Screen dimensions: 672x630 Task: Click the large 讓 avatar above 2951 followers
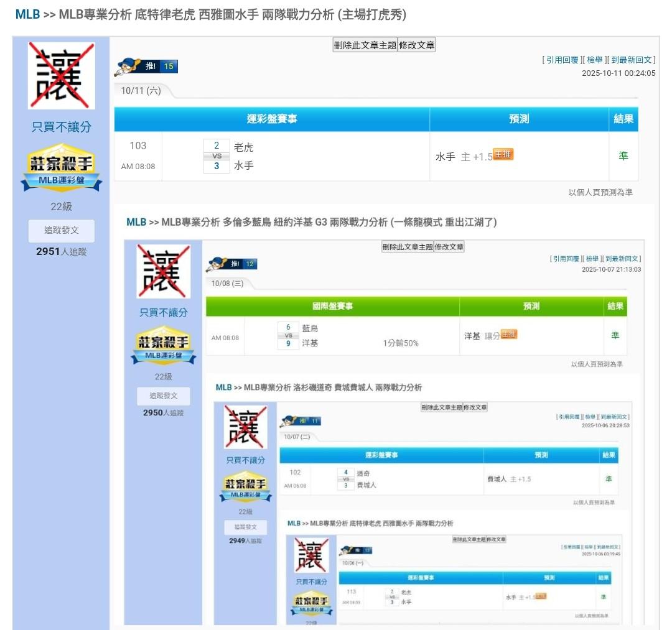[61, 75]
